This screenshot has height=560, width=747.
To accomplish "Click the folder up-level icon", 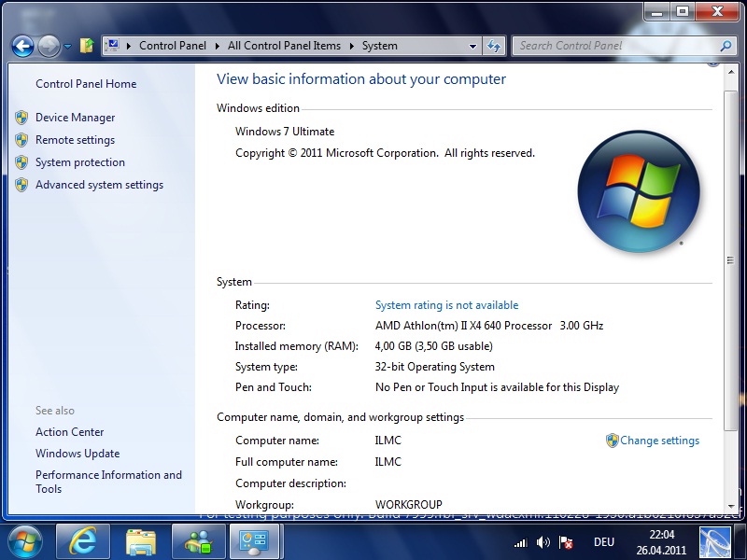I will (87, 46).
